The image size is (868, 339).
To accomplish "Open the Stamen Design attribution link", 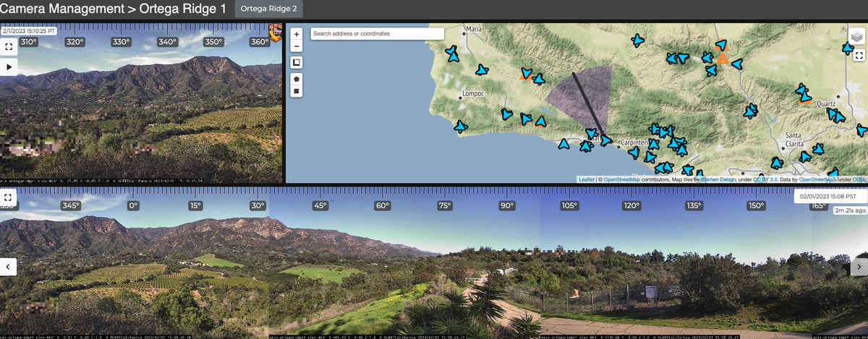I will [x=720, y=179].
